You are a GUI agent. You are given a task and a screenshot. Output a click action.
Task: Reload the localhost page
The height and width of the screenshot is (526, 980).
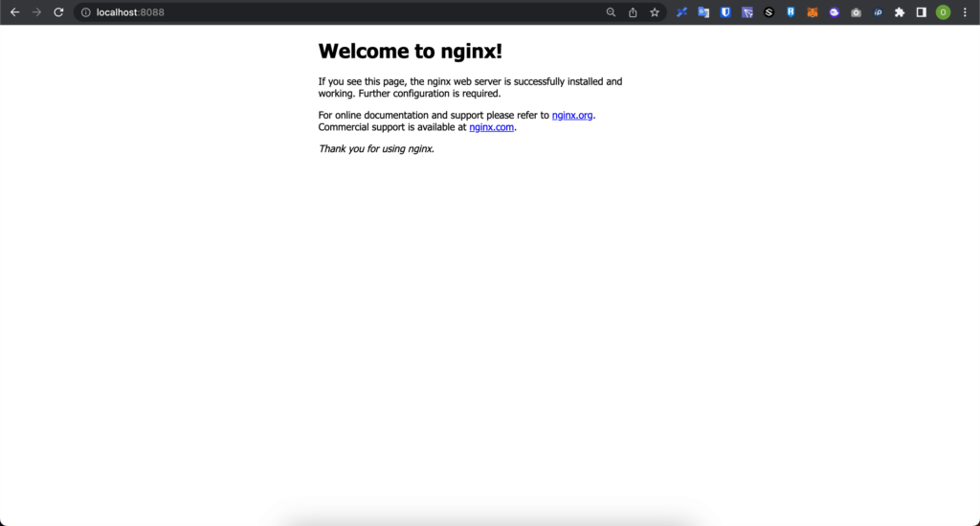click(58, 12)
